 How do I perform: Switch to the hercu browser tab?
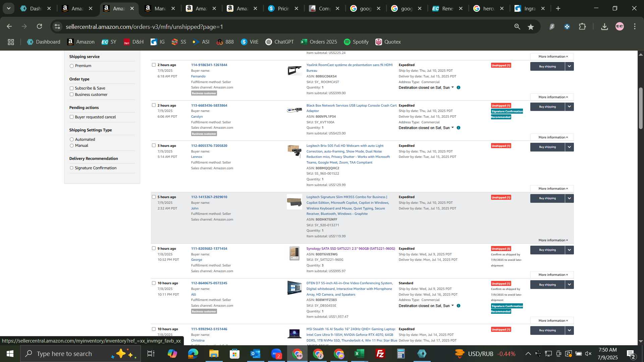488,9
